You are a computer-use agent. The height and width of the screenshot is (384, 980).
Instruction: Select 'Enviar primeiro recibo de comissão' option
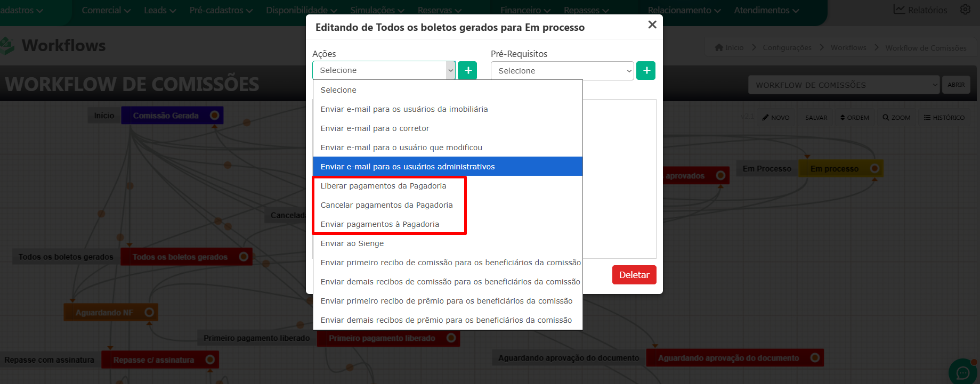point(448,263)
